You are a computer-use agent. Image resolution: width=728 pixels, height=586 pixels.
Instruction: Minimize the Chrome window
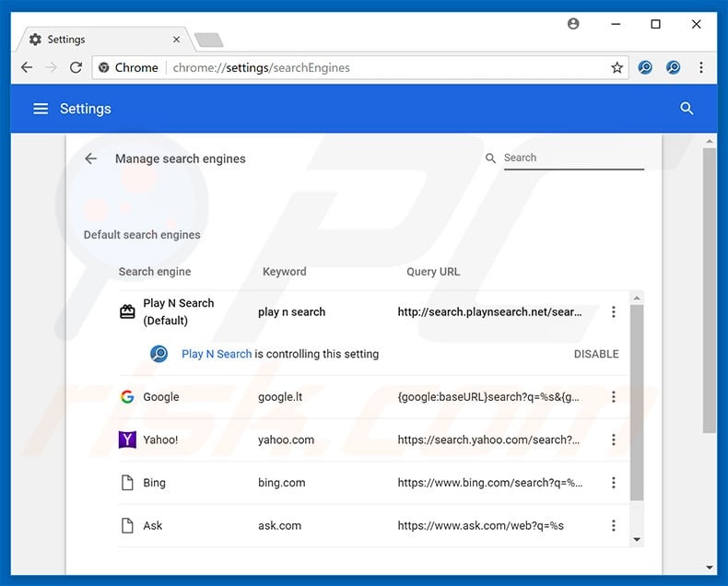click(x=616, y=24)
